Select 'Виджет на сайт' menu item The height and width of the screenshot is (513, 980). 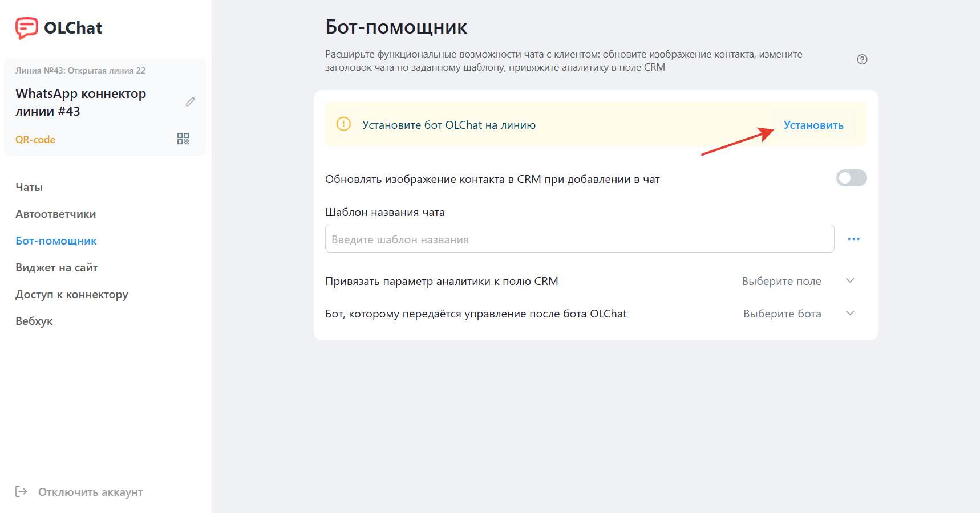56,268
